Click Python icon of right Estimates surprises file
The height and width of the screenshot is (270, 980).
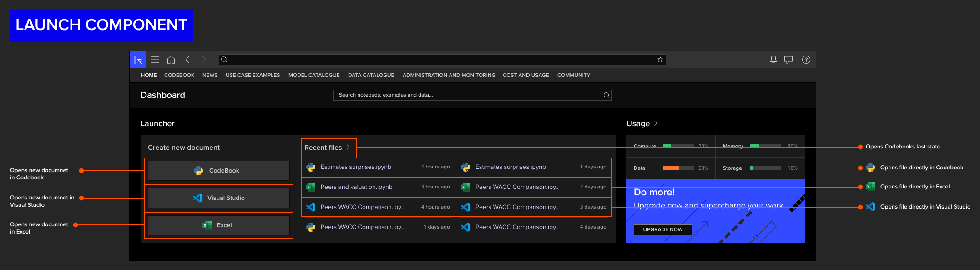point(465,167)
